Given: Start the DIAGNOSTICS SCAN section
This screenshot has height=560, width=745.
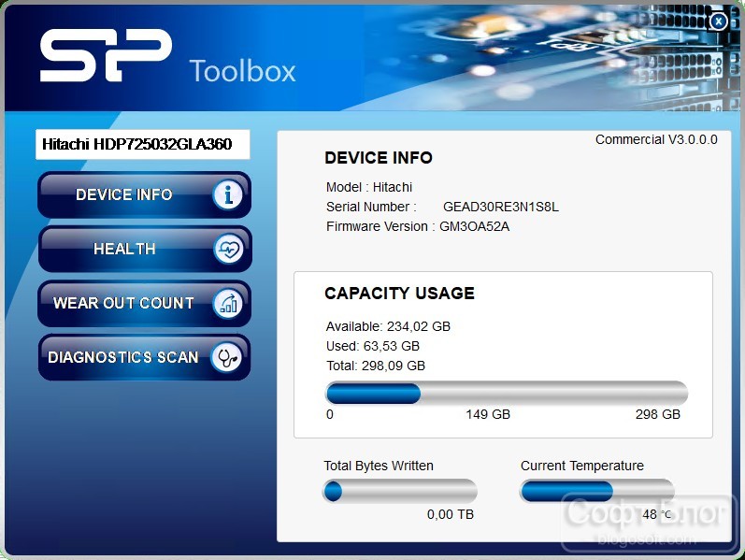Looking at the screenshot, I should coord(145,357).
